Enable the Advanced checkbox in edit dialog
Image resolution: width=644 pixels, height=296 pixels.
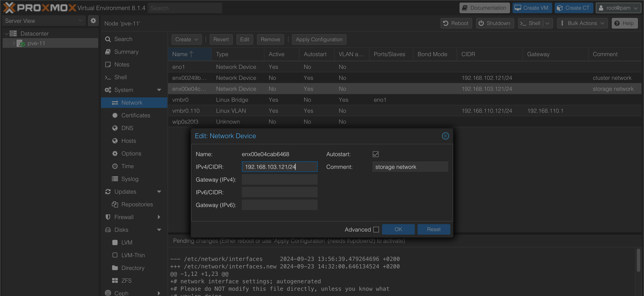pyautogui.click(x=376, y=229)
